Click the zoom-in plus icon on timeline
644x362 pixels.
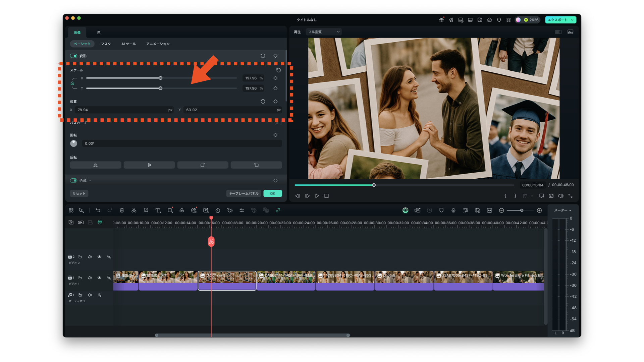click(539, 210)
